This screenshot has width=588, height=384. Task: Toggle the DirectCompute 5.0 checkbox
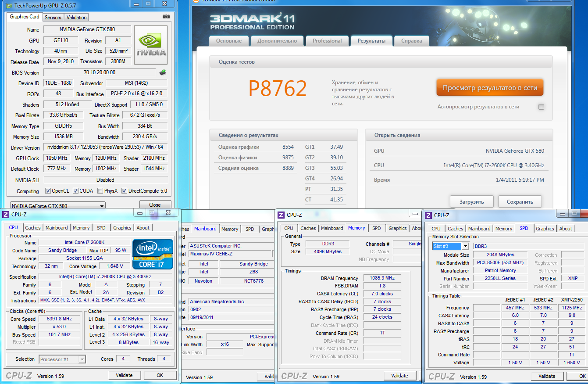(x=125, y=191)
